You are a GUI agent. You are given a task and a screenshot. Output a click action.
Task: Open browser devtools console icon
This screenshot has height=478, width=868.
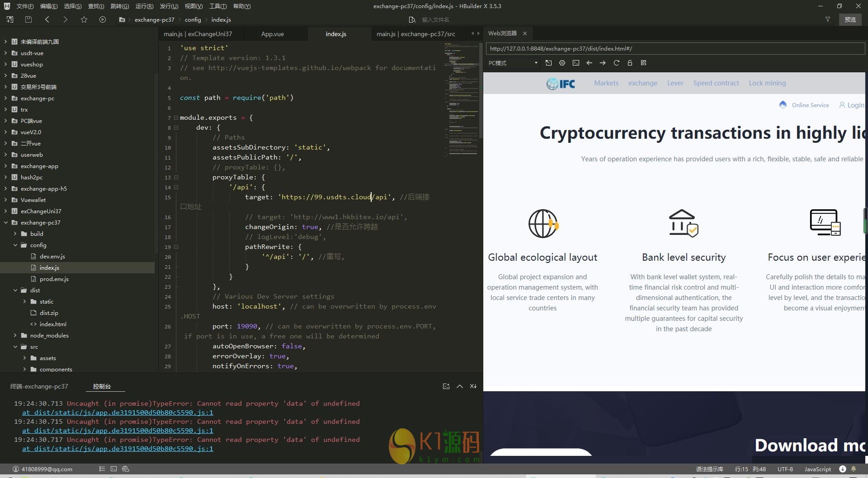[576, 63]
